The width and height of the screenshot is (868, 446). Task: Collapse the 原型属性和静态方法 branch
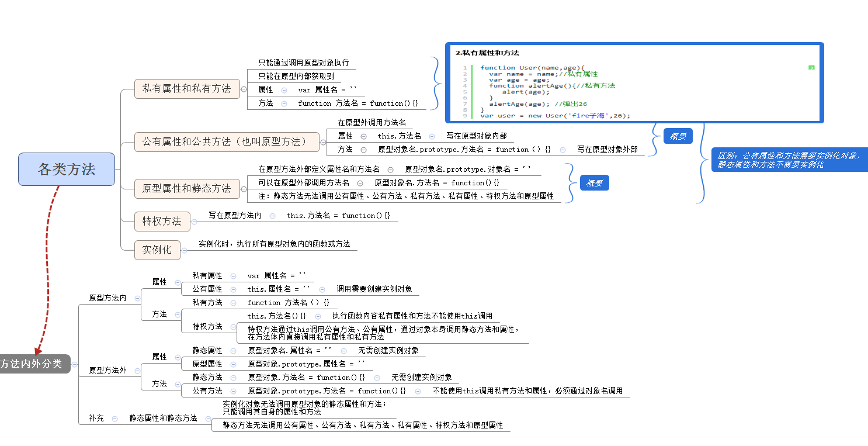pyautogui.click(x=243, y=189)
